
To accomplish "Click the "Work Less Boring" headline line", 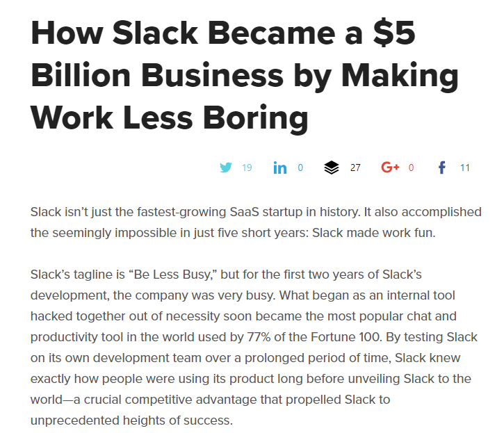I will point(170,117).
